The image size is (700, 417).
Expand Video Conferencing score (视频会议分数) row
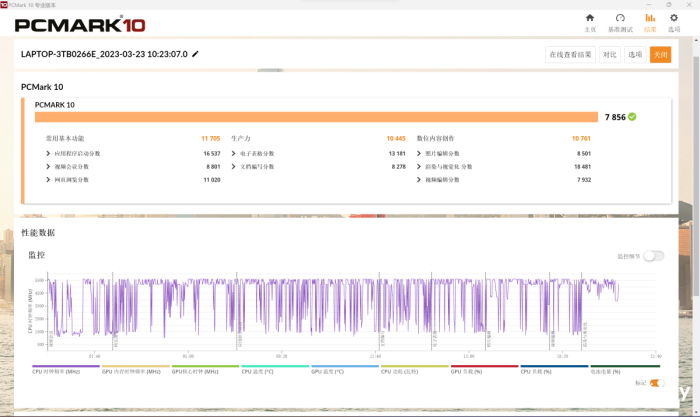coord(48,166)
